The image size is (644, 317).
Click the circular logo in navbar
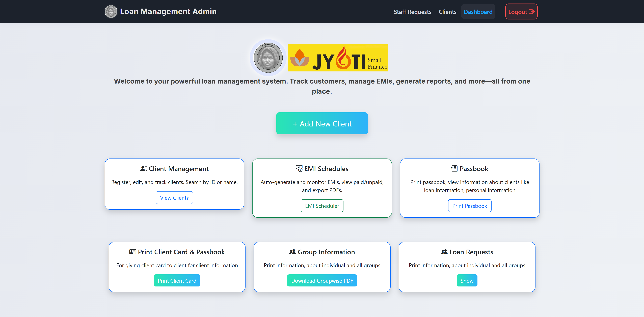click(111, 12)
